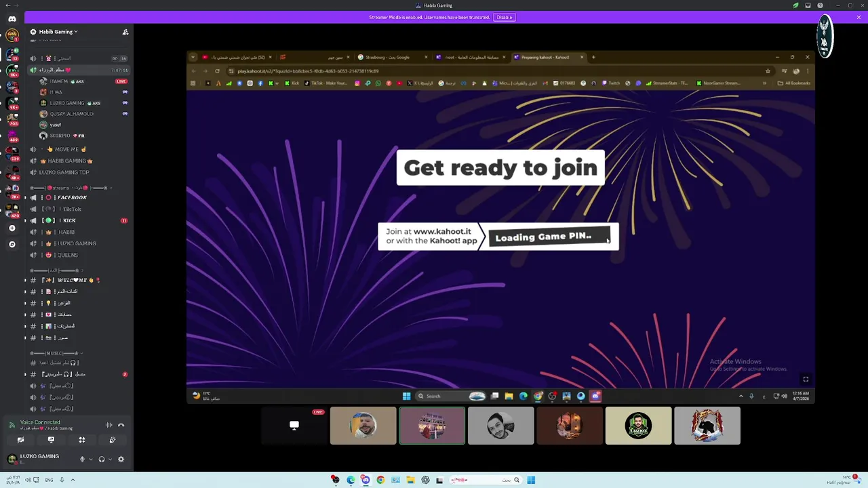Viewport: 868px width, 488px height.
Task: Click the invite people icon beside Habib Gaming
Action: (x=125, y=32)
